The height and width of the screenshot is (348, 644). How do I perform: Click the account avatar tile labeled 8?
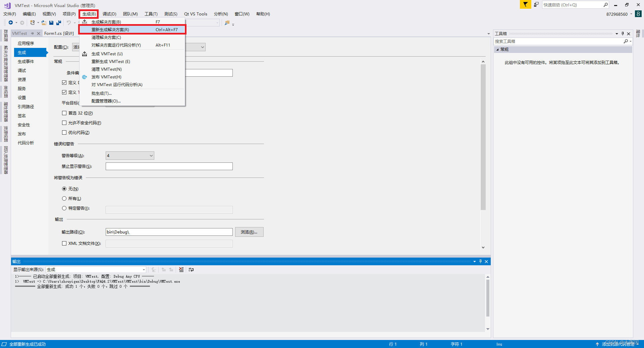[638, 14]
